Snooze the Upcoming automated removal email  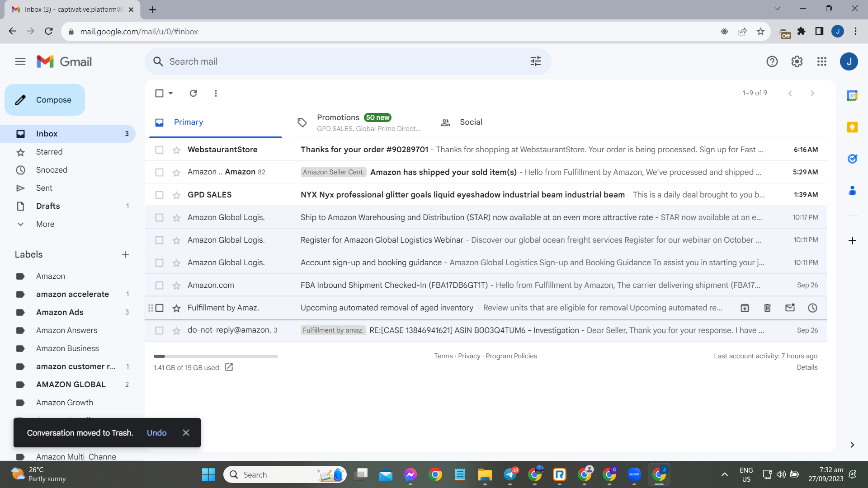[x=812, y=308]
